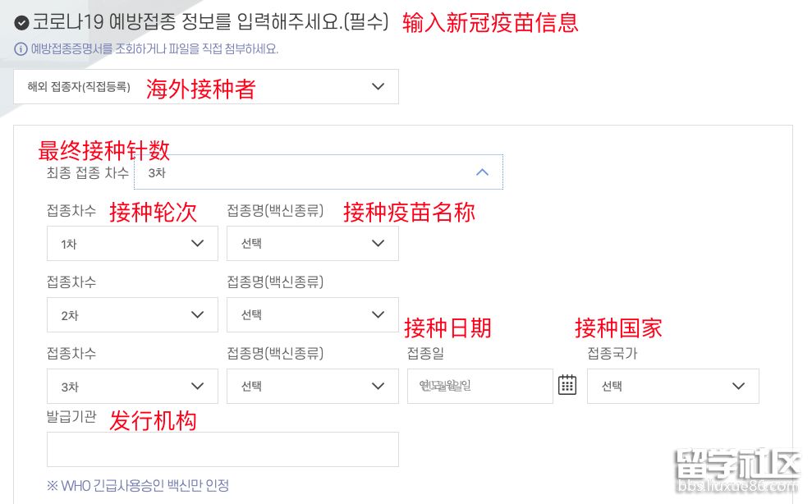Select vaccine type in the 3차 row

(312, 386)
